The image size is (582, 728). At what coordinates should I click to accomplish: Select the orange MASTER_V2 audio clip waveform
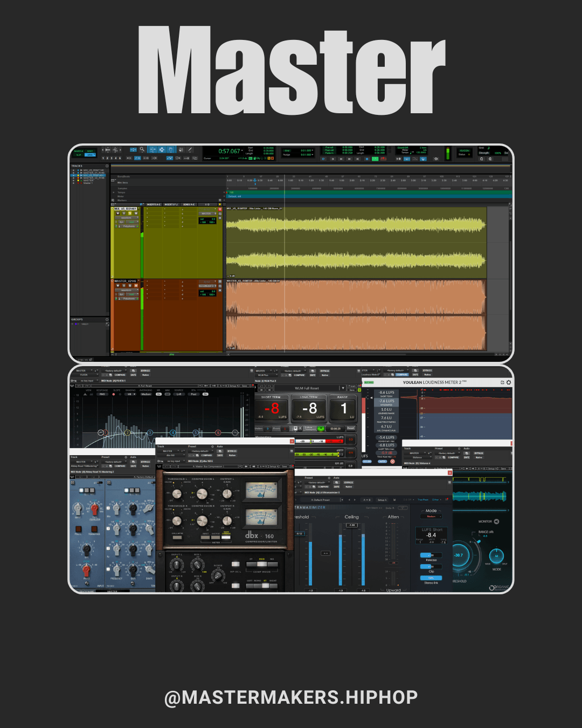click(x=356, y=314)
